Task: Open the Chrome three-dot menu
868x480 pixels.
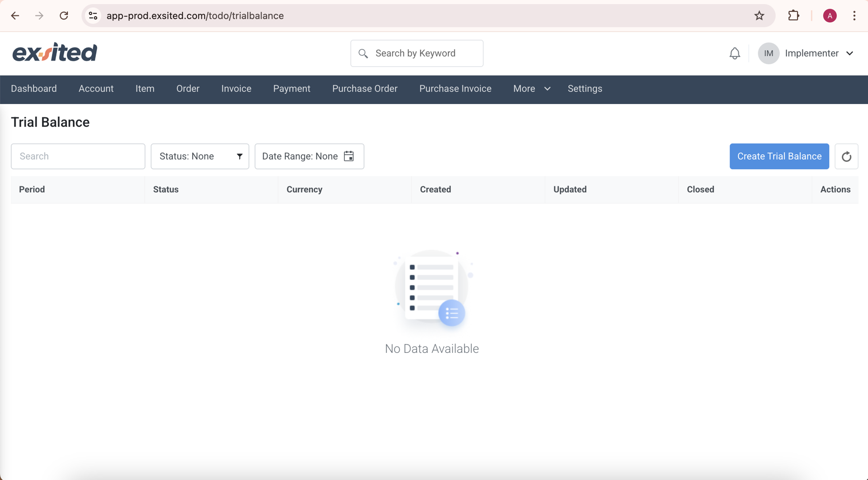Action: 854,16
